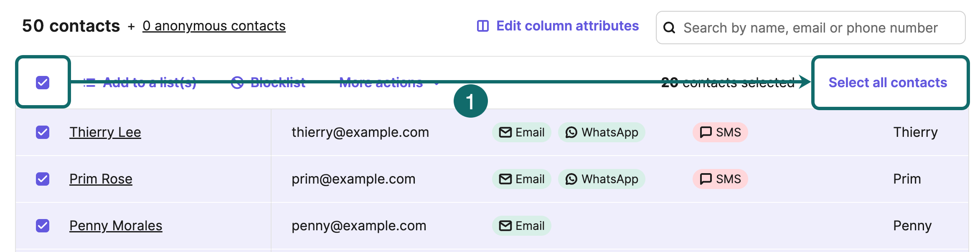The image size is (980, 252).
Task: Open the Thierry Lee contact link
Action: coord(105,132)
